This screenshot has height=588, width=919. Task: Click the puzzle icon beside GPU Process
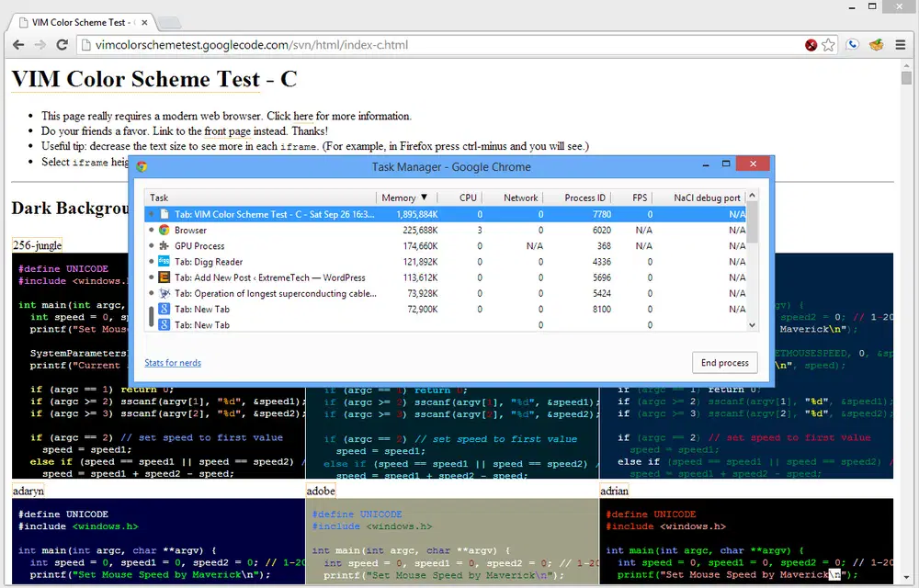[x=165, y=246]
